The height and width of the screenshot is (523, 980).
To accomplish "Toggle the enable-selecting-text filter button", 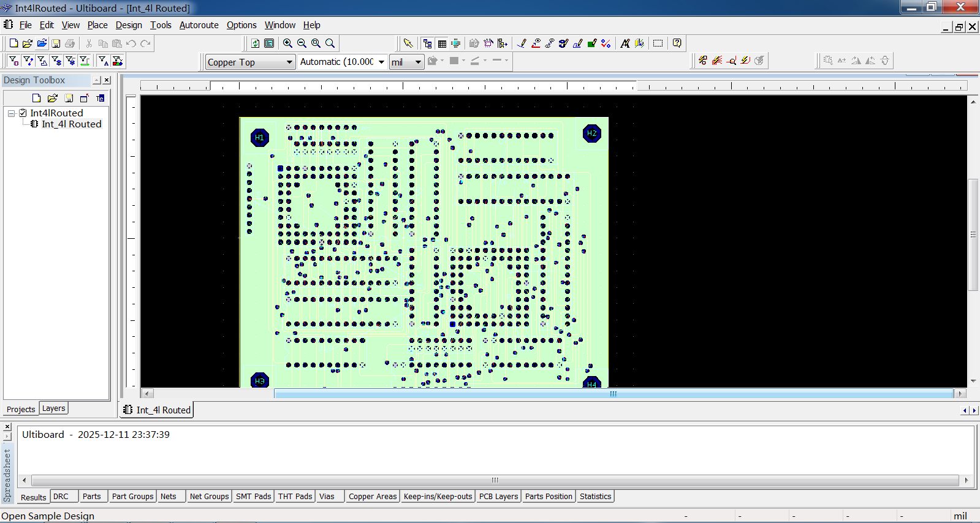I will 103,61.
